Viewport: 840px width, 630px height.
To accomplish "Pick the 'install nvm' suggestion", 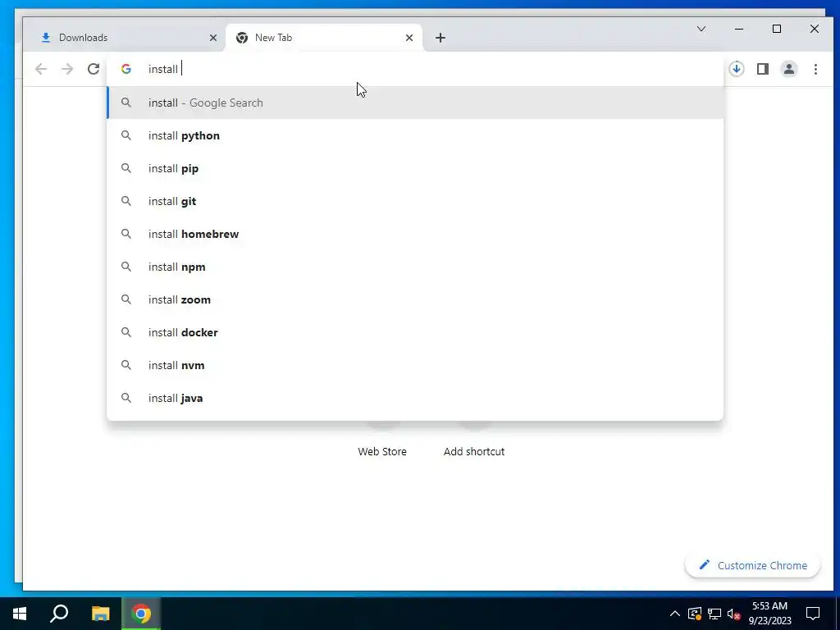I will tap(415, 365).
